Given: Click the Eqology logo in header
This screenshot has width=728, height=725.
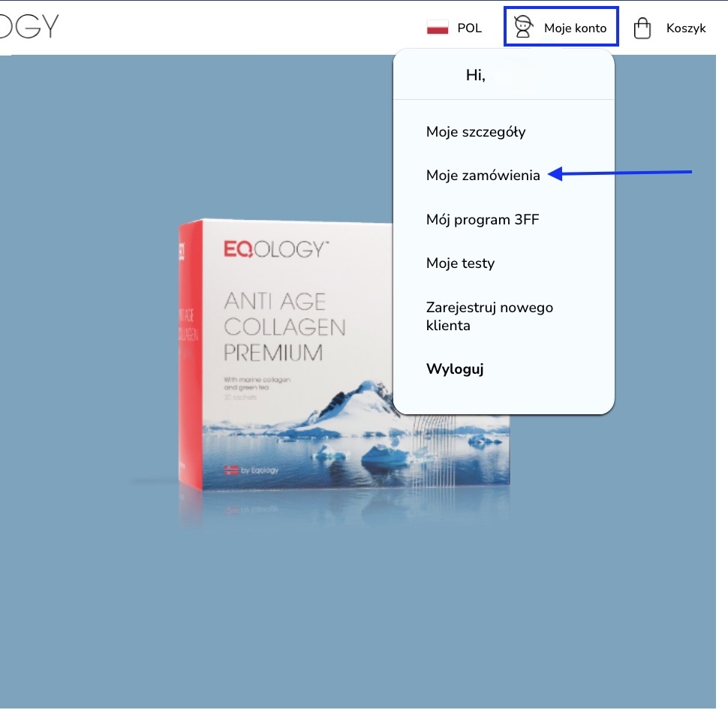Looking at the screenshot, I should pos(29,26).
